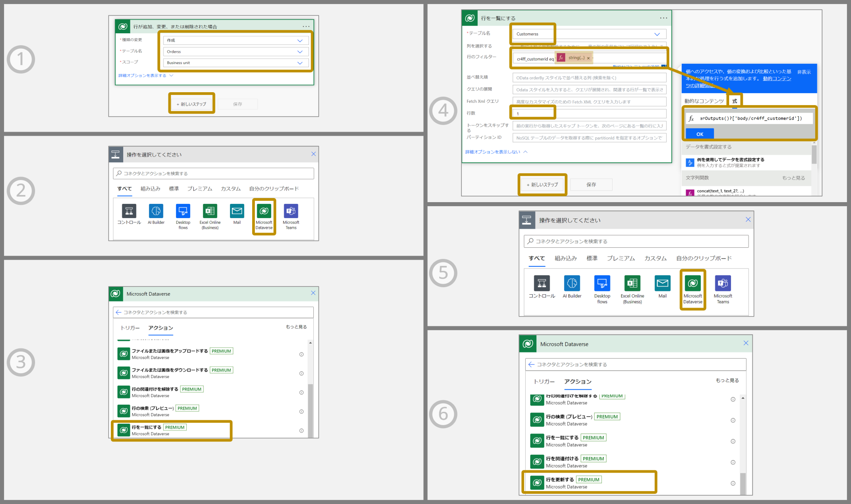Pick Excel Online (Business) in step 2 picker

[x=210, y=211]
